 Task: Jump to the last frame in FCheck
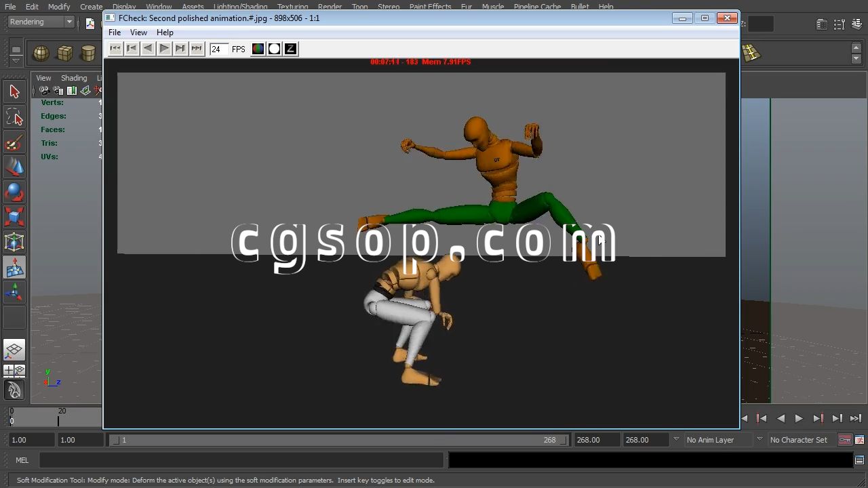(197, 49)
